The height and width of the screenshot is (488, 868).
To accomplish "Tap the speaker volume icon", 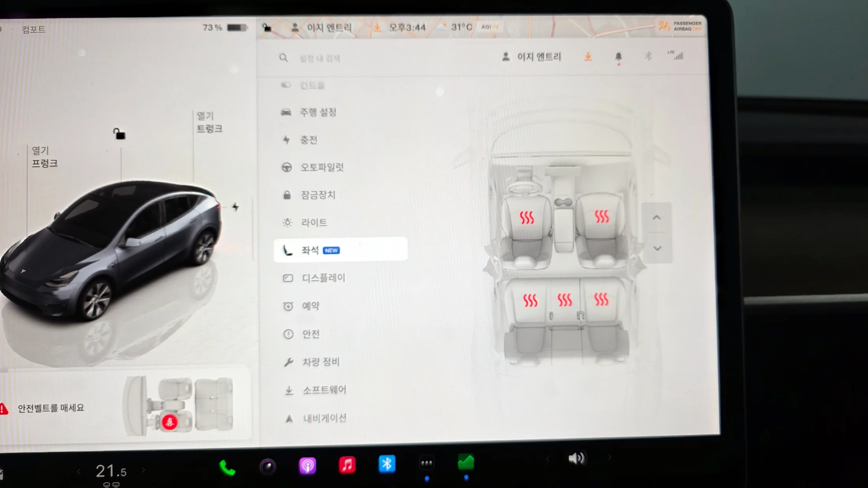I will coord(576,458).
